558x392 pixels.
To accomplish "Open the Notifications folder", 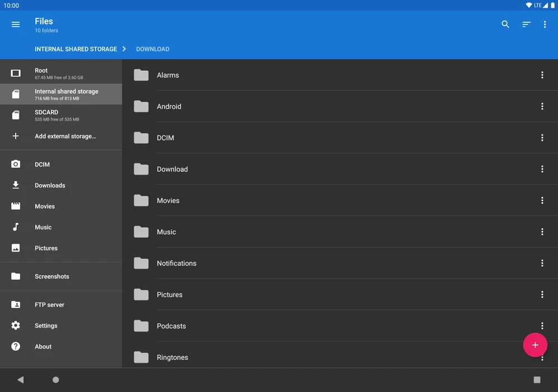I will [x=176, y=263].
